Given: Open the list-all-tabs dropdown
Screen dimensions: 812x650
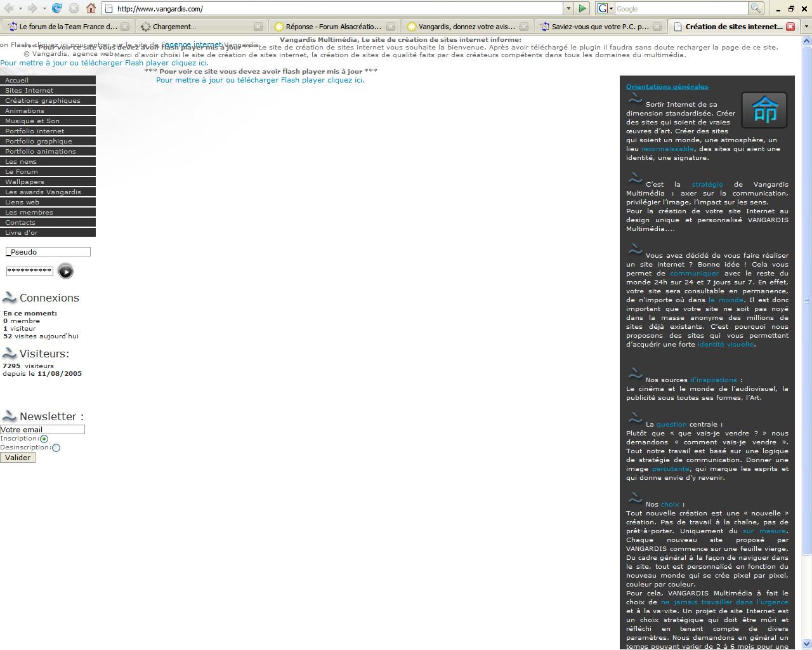Looking at the screenshot, I should 806,27.
